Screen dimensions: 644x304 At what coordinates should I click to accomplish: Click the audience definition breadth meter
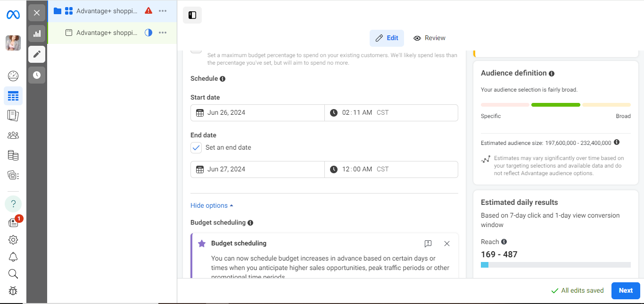tap(555, 105)
